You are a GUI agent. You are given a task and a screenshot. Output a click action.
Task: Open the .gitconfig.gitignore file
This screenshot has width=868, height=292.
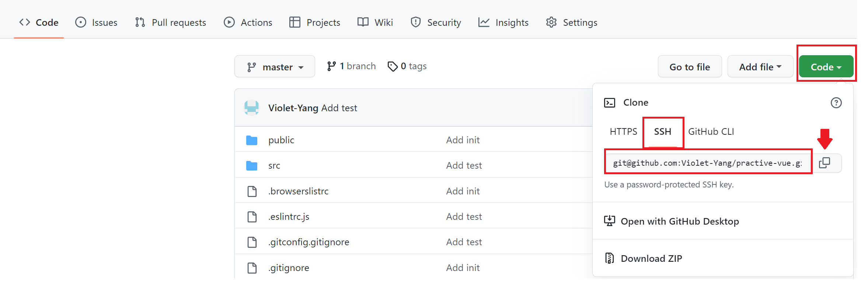click(308, 242)
